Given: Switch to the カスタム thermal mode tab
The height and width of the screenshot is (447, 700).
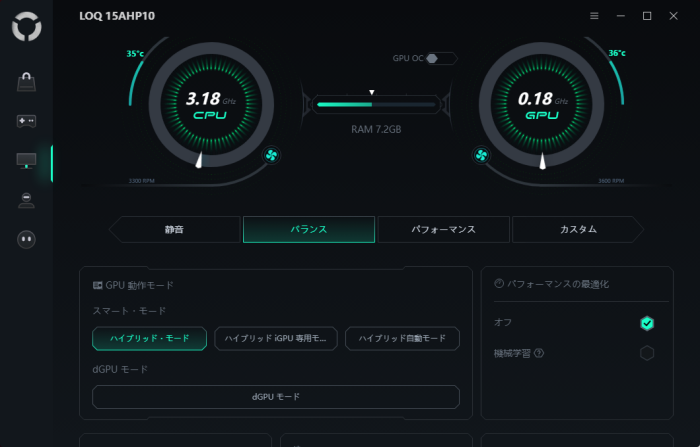Looking at the screenshot, I should tap(578, 230).
